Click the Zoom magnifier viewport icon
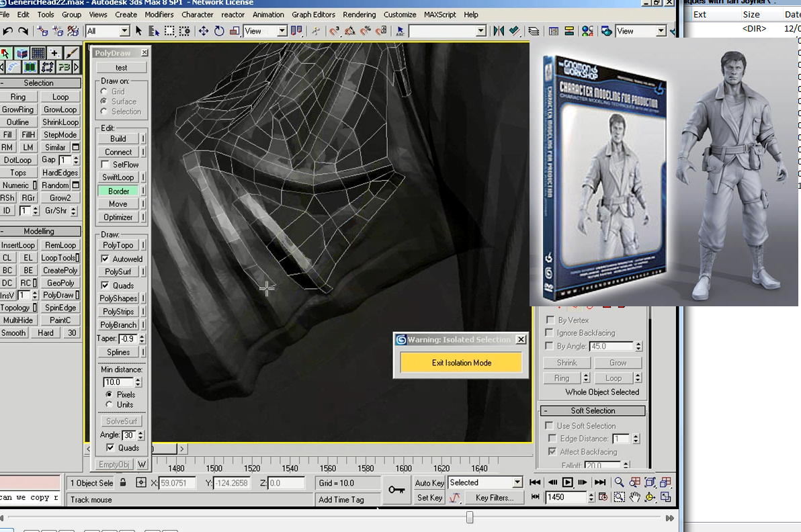Image resolution: width=801 pixels, height=532 pixels. click(619, 482)
